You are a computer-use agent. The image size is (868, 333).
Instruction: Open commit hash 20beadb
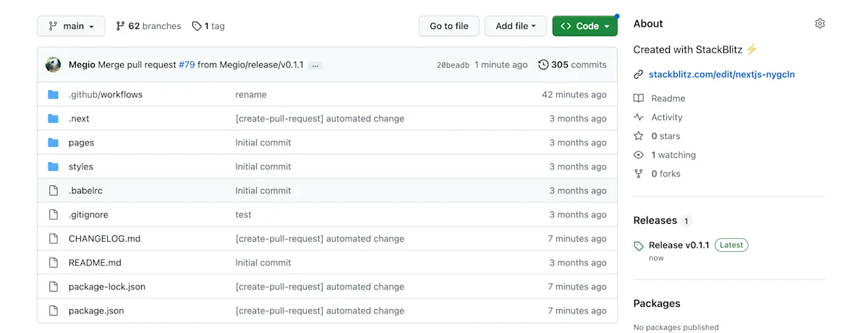453,65
